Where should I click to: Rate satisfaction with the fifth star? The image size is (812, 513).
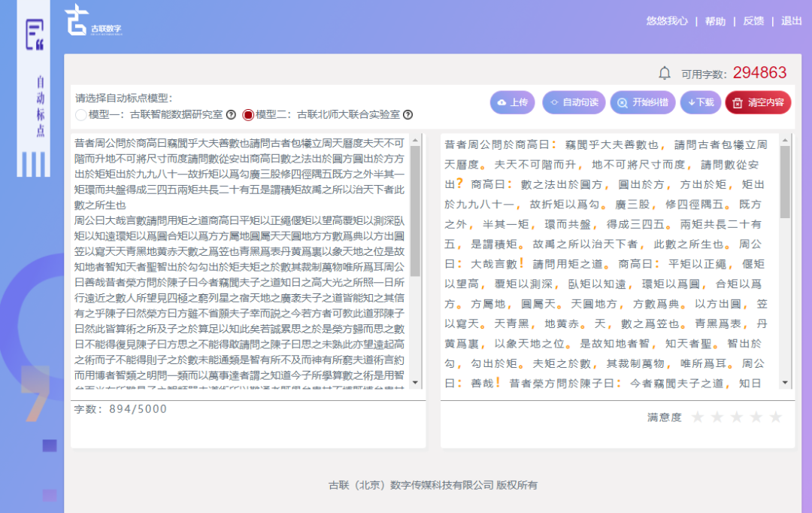click(776, 417)
